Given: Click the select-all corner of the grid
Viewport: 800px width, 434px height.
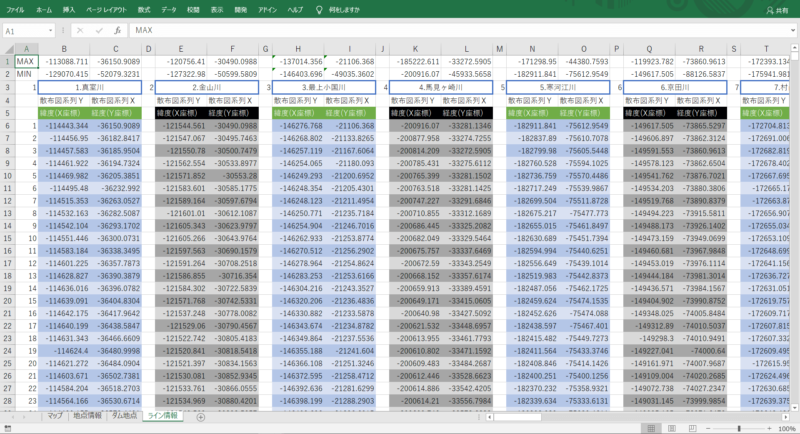Looking at the screenshot, I should coord(7,48).
